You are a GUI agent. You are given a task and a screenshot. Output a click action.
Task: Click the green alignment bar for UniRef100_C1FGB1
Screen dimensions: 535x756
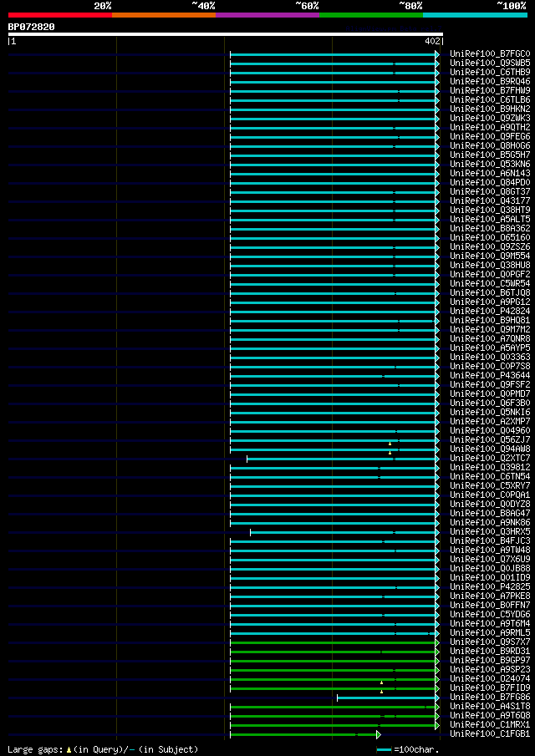303,734
